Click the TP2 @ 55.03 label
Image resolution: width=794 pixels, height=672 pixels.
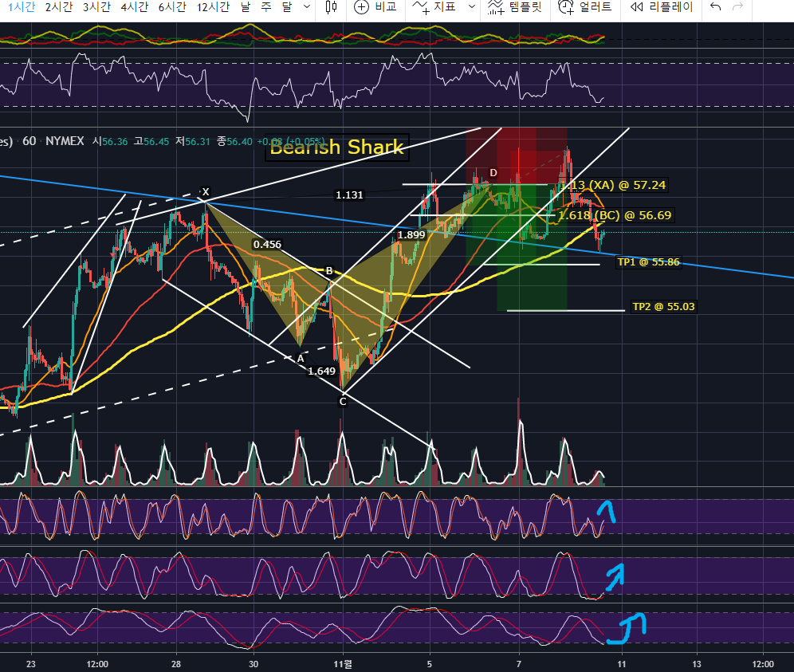pos(664,306)
